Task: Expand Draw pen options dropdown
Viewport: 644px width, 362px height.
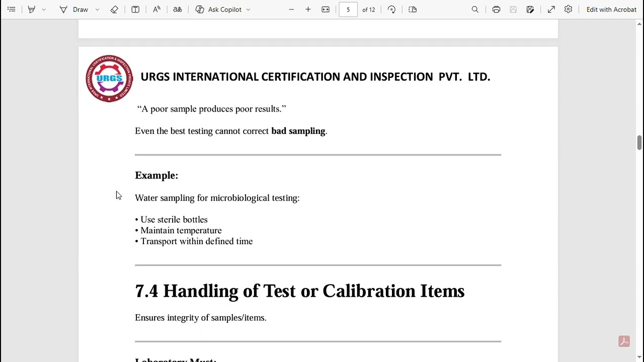Action: pos(97,10)
